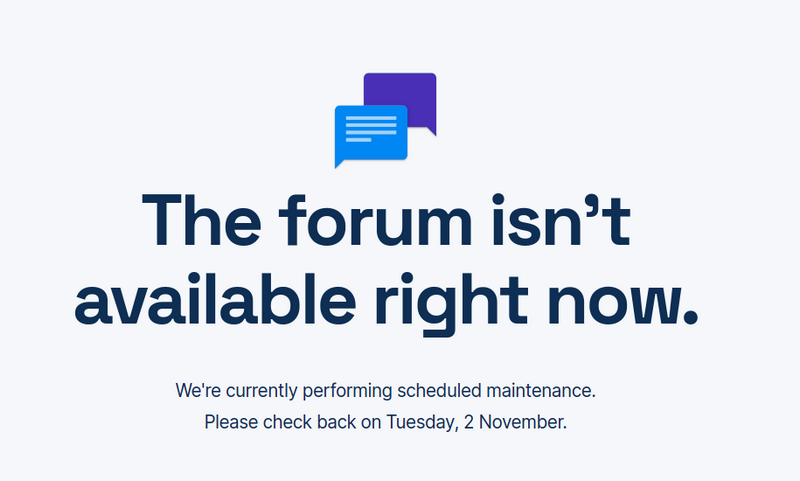This screenshot has height=481, width=800.
Task: Click the purple speech bubble icon
Action: click(410, 88)
